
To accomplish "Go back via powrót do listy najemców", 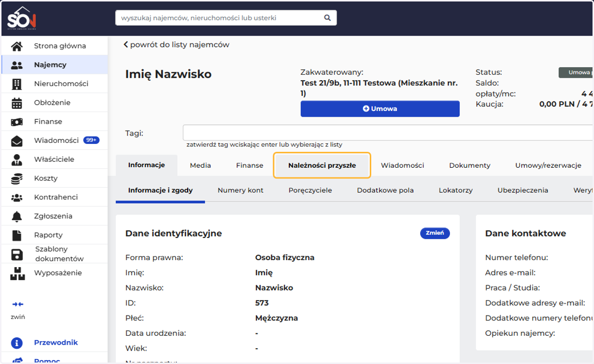I will (x=177, y=45).
